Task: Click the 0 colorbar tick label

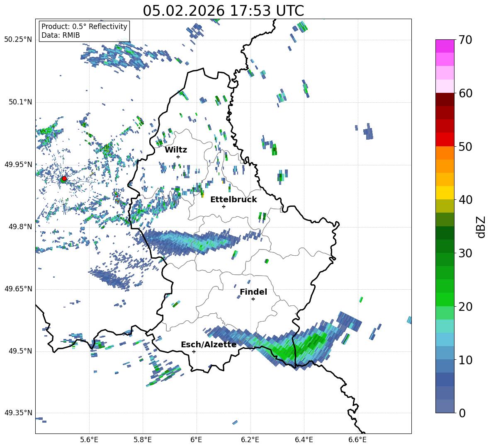Action: coord(462,413)
